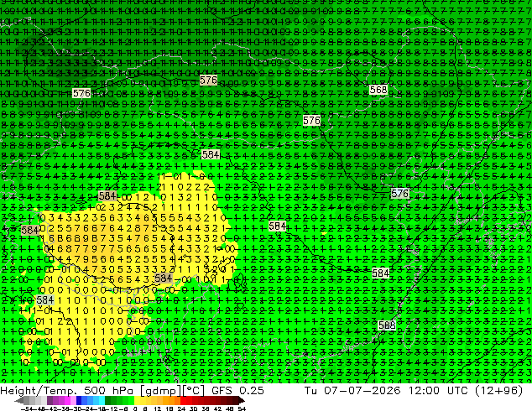Click the -24 colorbar tick label

(x=88, y=409)
